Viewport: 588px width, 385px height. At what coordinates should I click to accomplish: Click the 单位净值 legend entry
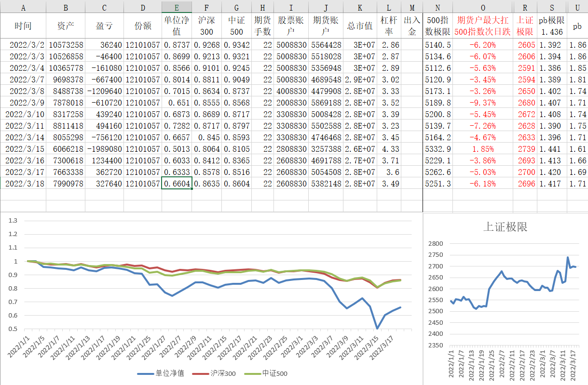click(169, 373)
